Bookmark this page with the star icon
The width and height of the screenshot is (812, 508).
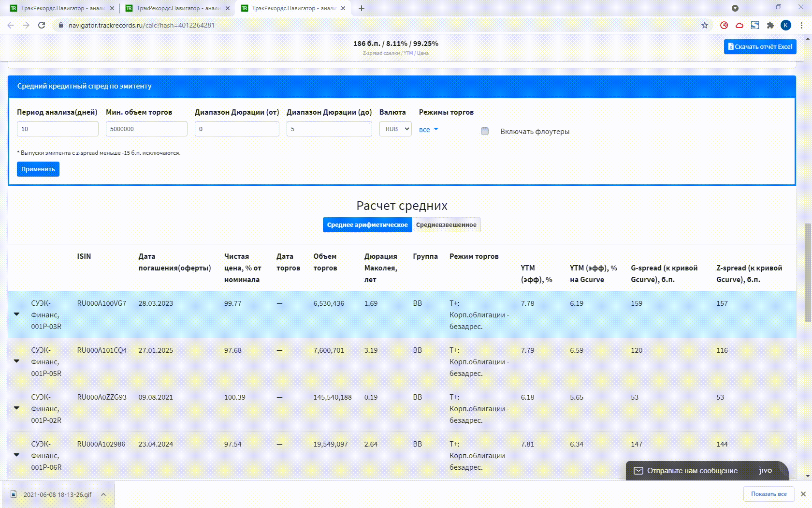pos(705,25)
